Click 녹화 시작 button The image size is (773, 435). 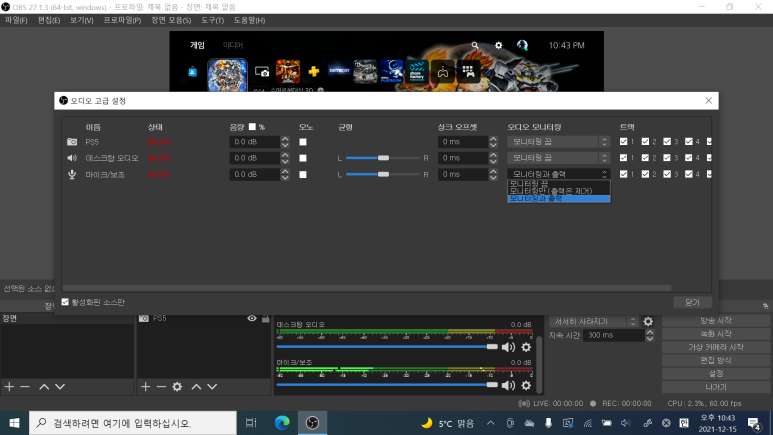click(716, 334)
